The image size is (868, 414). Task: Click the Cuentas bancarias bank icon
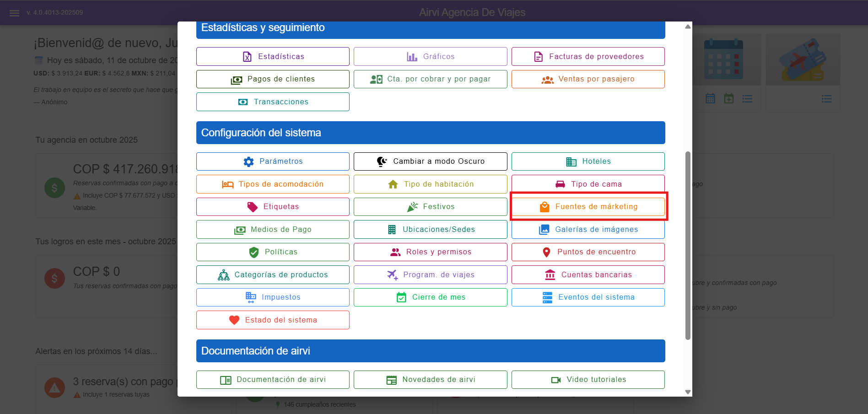pyautogui.click(x=550, y=275)
